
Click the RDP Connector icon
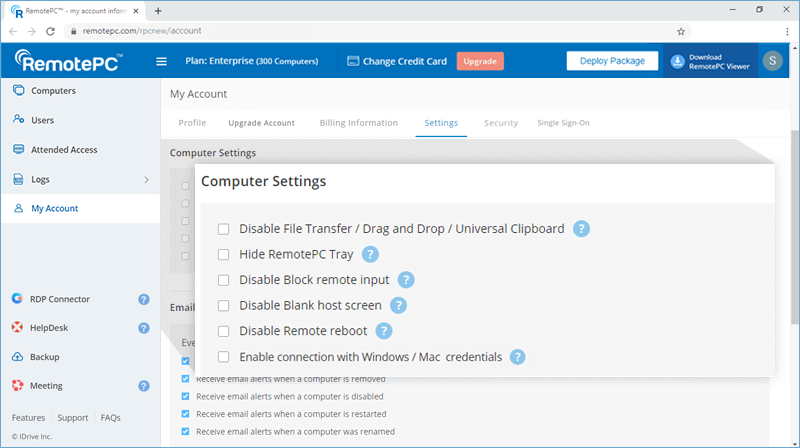17,298
